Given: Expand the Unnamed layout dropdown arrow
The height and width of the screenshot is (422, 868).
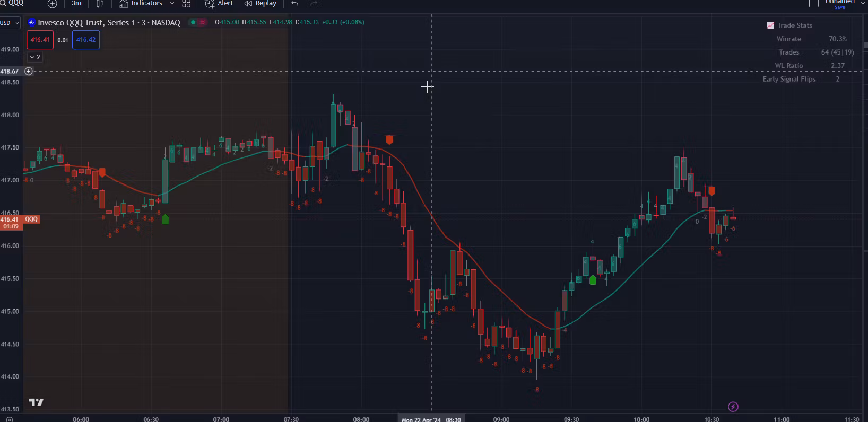Looking at the screenshot, I should click(x=863, y=2).
